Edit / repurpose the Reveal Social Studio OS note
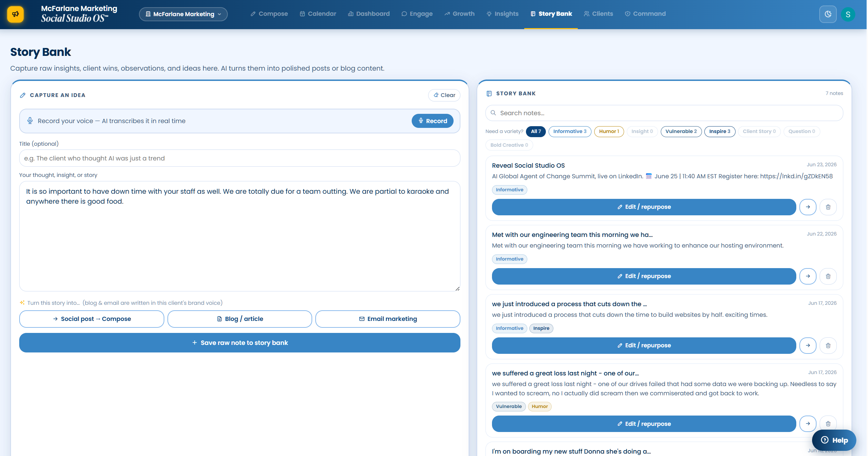Viewport: 868px width, 456px height. click(x=644, y=207)
